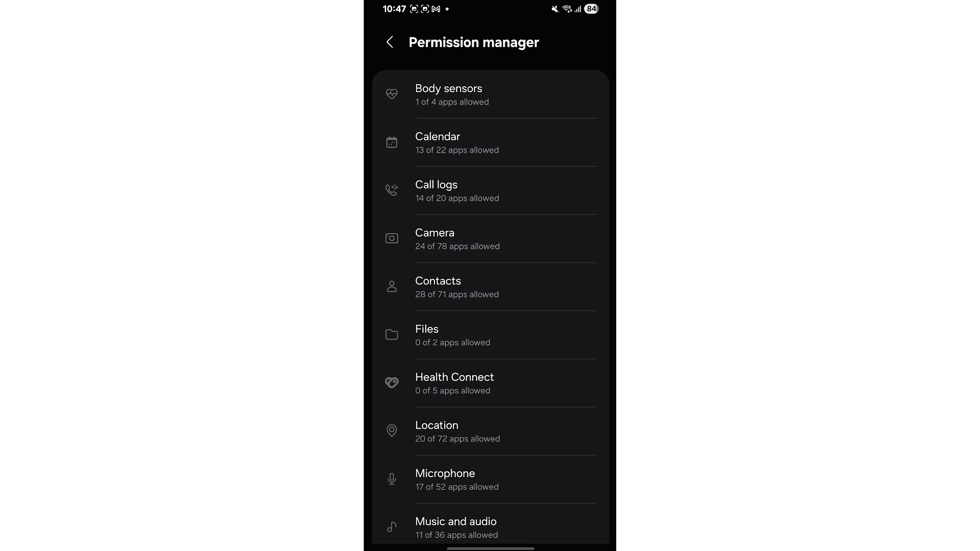Tap the Files folder icon

pos(392,335)
